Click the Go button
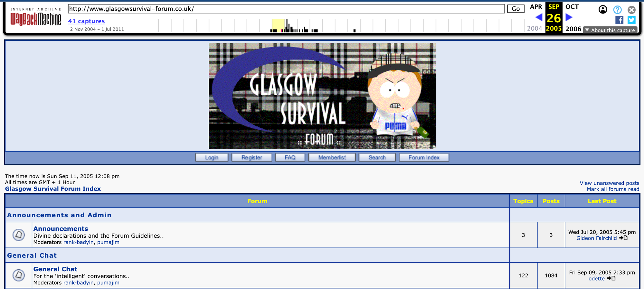644x289 pixels. tap(516, 9)
